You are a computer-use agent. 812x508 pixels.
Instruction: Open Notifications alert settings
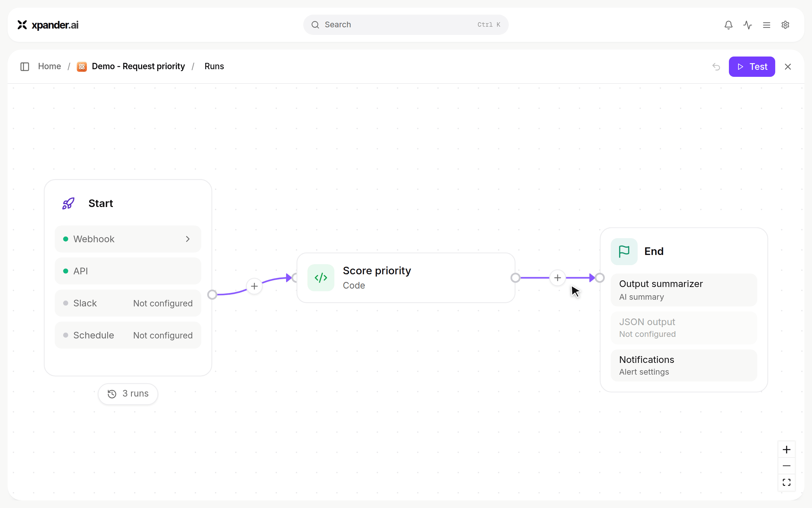684,365
